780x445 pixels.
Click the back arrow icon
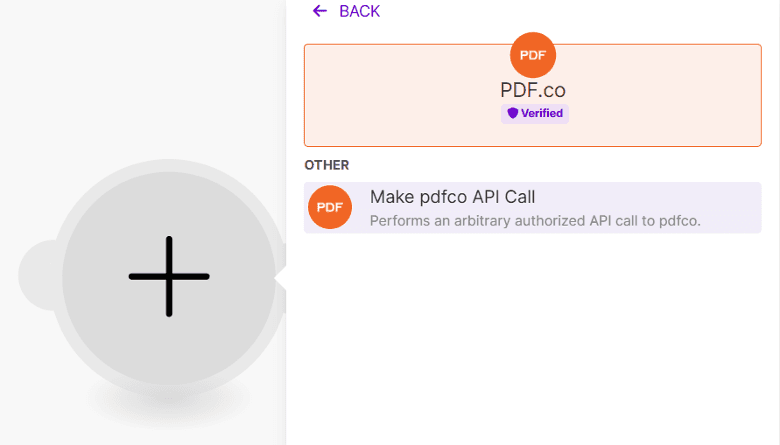click(320, 11)
